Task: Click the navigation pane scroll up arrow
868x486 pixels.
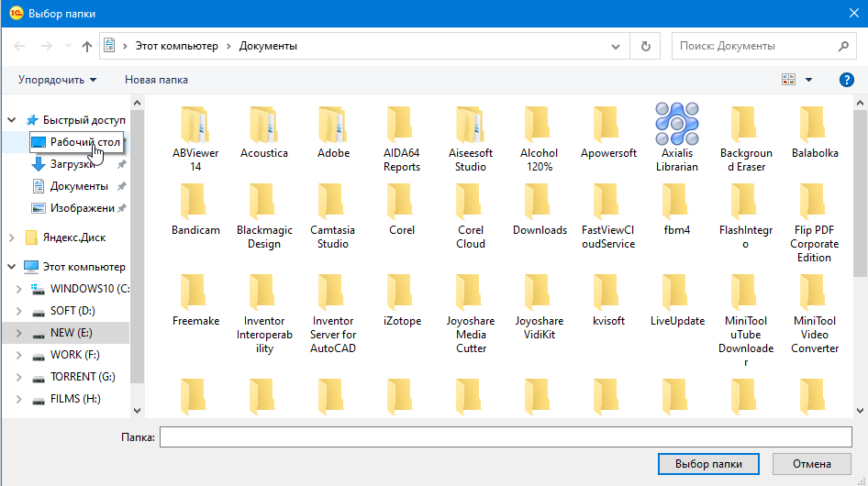Action: tap(138, 103)
